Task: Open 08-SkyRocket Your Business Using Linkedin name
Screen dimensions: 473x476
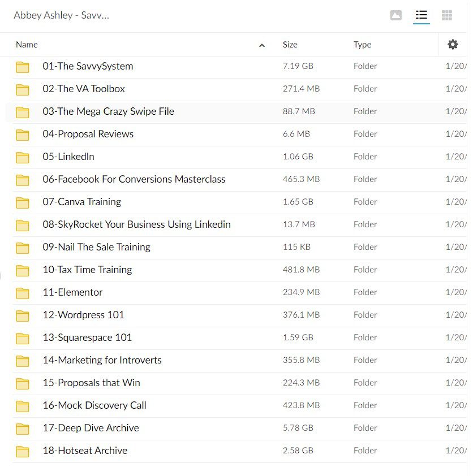Action: [x=136, y=224]
